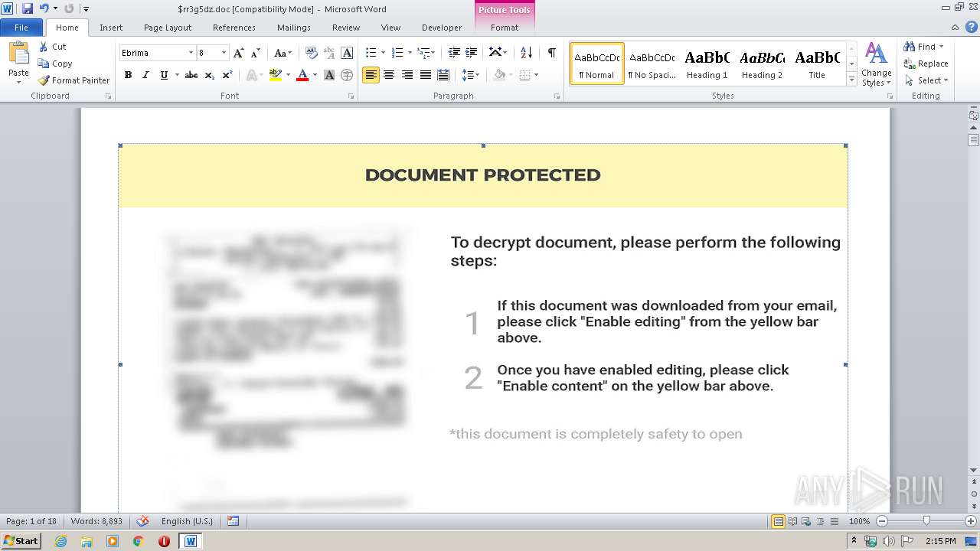The height and width of the screenshot is (551, 980).
Task: Click the Multilevel List icon
Action: click(x=424, y=53)
